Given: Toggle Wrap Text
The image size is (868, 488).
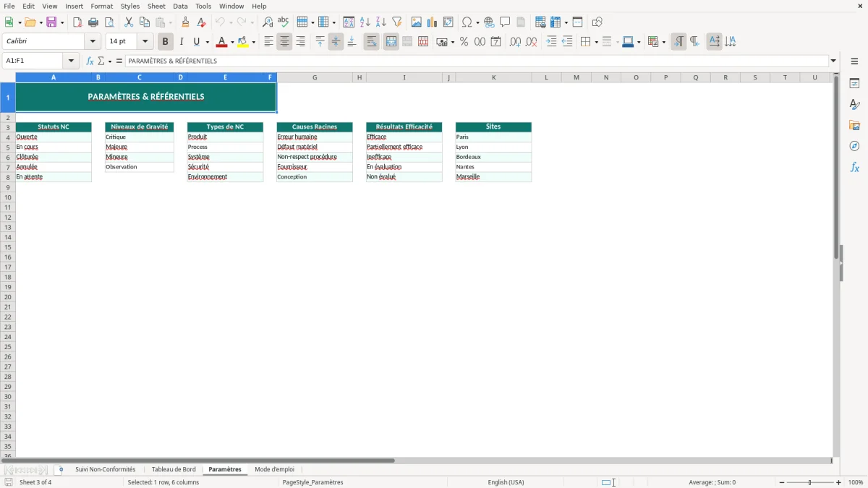Looking at the screenshot, I should [371, 42].
